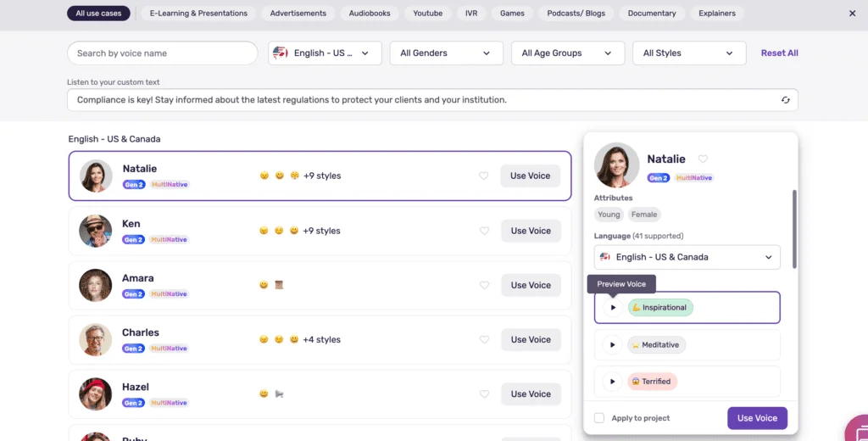Click Natalie's first style emoji in list

[264, 176]
